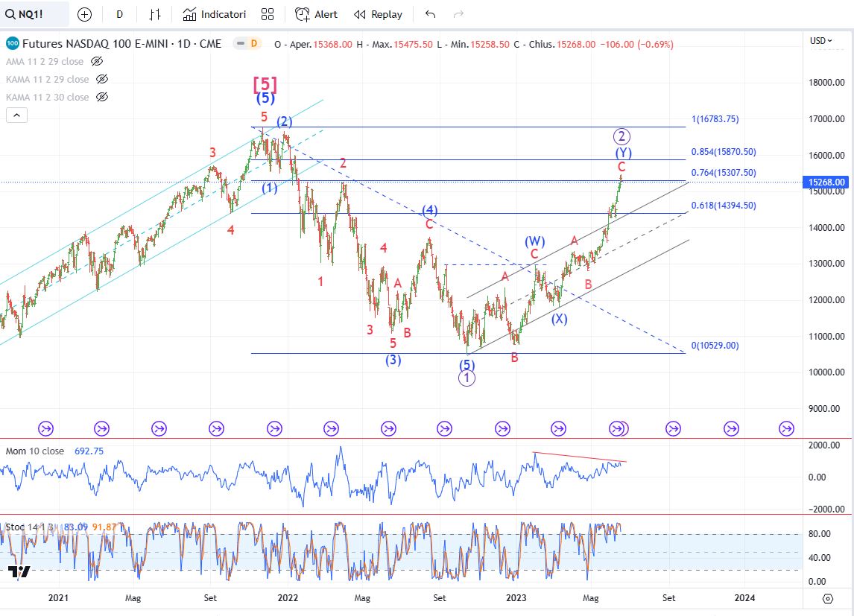The height and width of the screenshot is (616, 854).
Task: Click the 0(10529.00) Fibonacci label
Action: 715,346
